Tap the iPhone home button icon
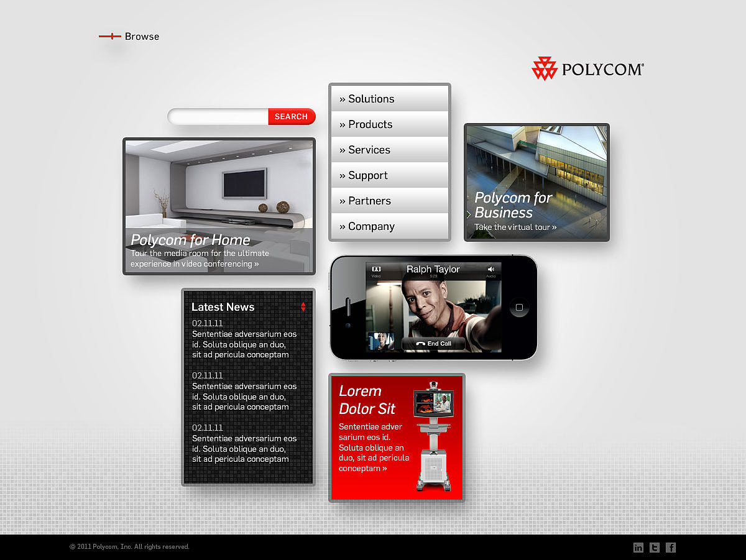746x560 pixels. (x=519, y=307)
